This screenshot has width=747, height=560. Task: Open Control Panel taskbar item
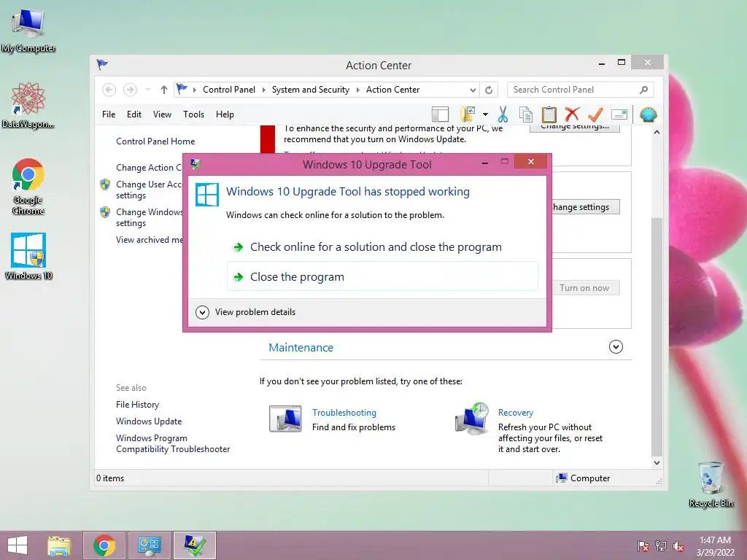(x=150, y=545)
